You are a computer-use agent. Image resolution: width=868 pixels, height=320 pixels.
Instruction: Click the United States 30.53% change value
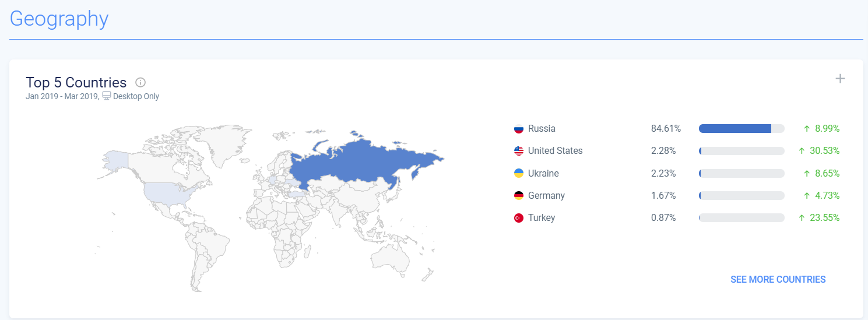click(824, 151)
